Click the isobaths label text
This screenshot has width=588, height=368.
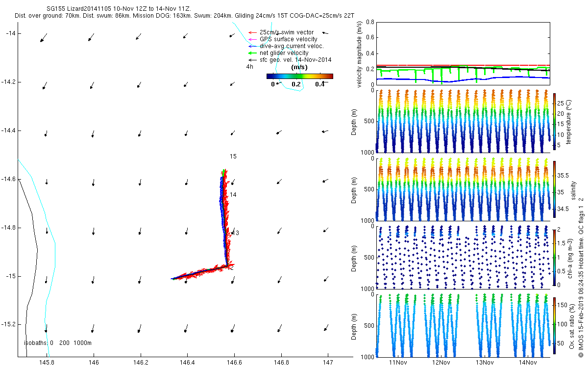pyautogui.click(x=57, y=343)
